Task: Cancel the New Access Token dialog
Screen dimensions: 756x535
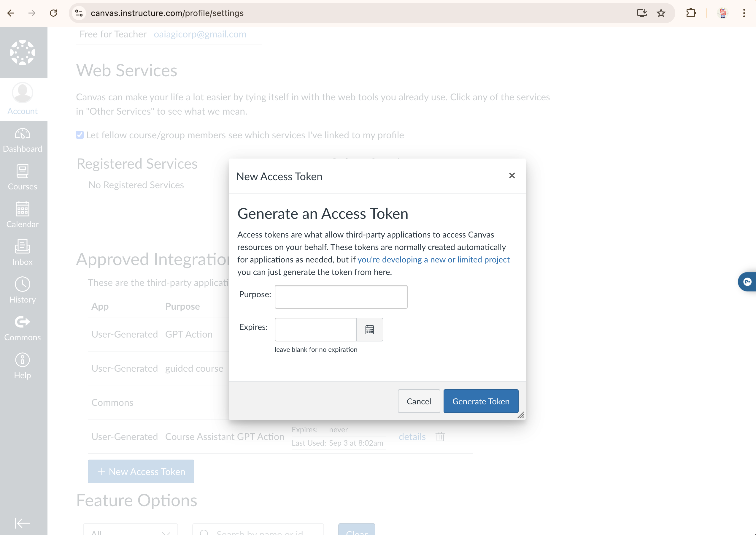Action: 418,401
